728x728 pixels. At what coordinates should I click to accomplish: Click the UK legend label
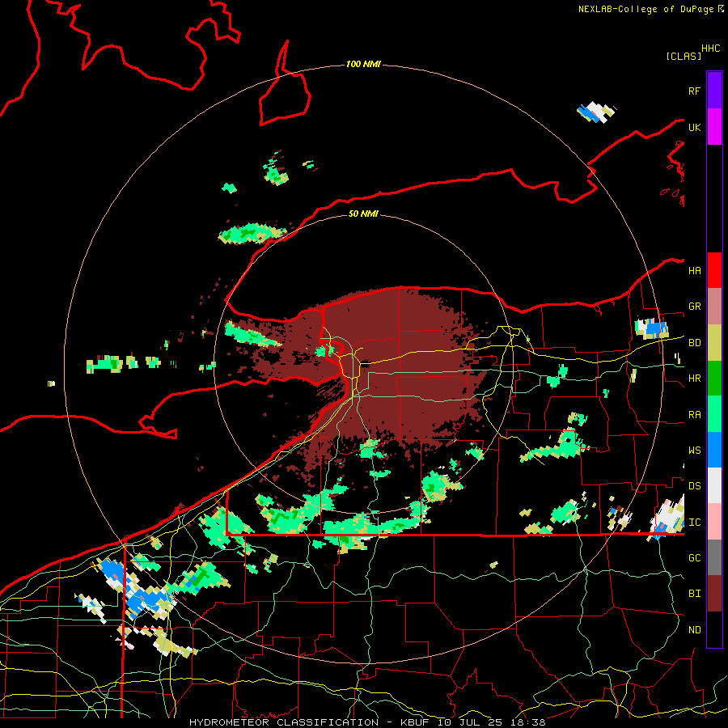(694, 127)
